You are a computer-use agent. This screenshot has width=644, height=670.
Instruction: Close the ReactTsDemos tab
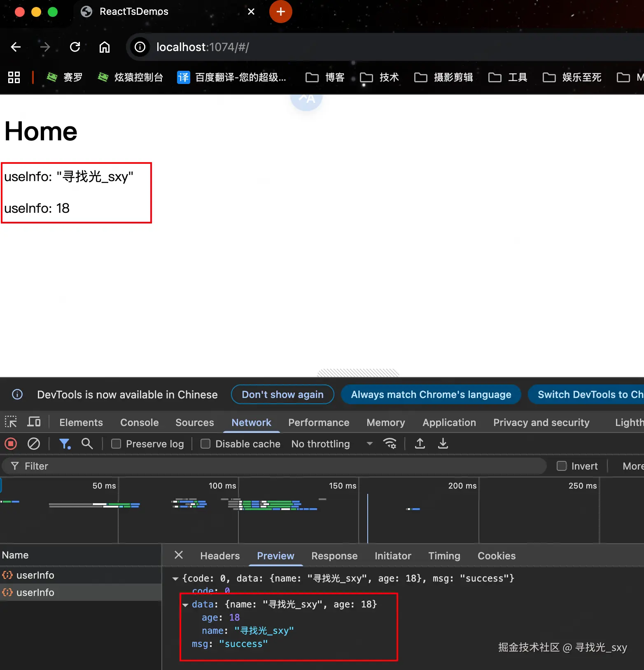click(x=251, y=12)
